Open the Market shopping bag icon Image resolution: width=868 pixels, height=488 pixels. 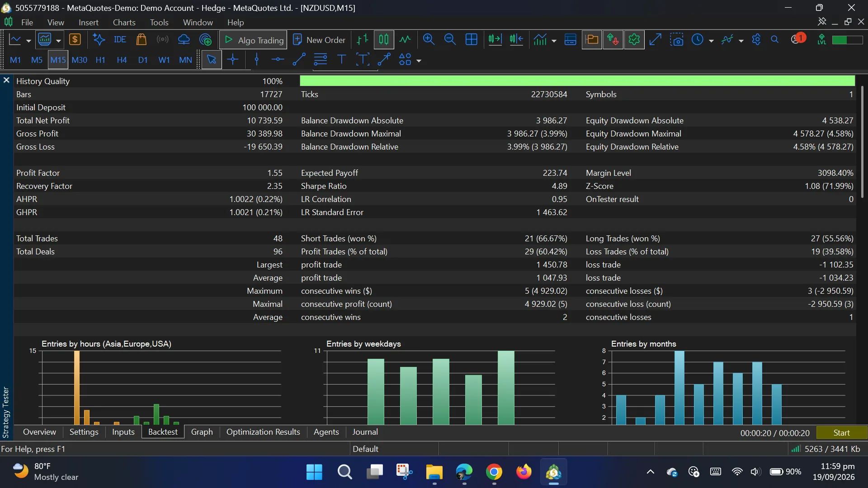[141, 40]
